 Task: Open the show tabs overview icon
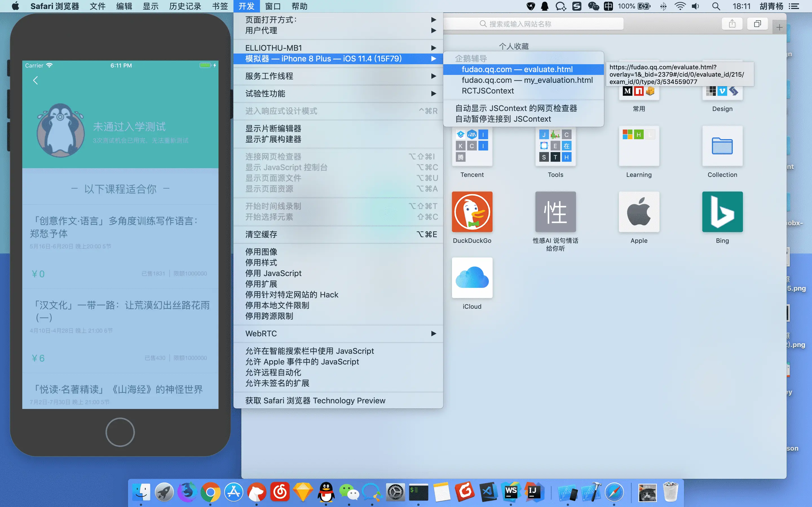click(757, 24)
